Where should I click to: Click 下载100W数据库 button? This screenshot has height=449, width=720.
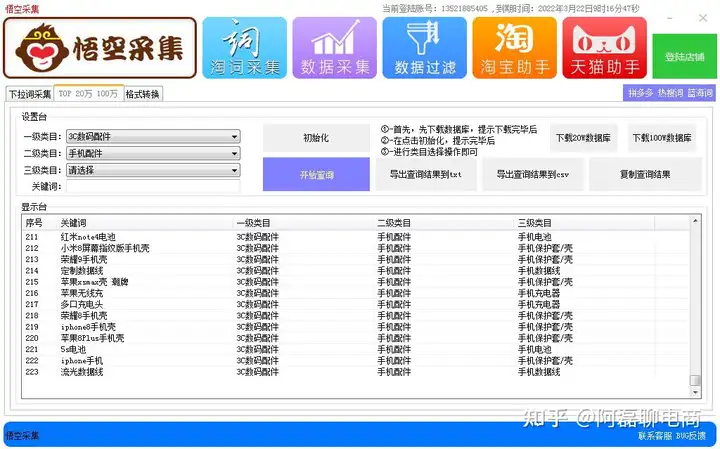point(662,138)
